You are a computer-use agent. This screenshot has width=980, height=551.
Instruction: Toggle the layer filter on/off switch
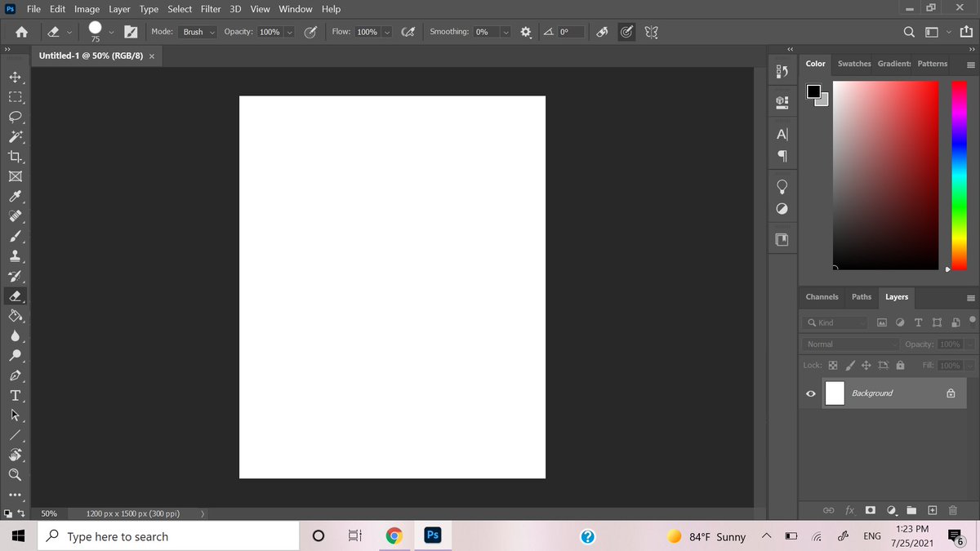pos(971,320)
